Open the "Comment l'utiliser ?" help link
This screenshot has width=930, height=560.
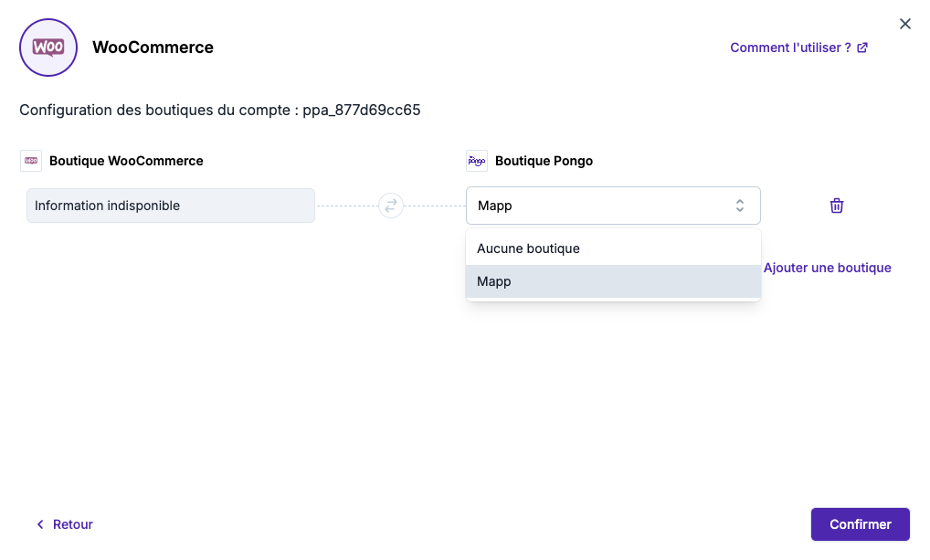pyautogui.click(x=790, y=48)
